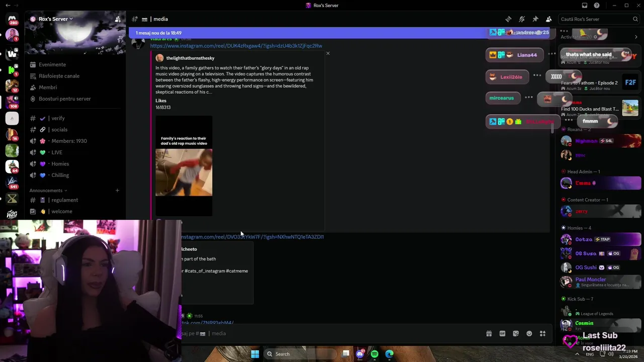Go back with title bar arrow
This screenshot has width=644, height=362.
point(7,6)
